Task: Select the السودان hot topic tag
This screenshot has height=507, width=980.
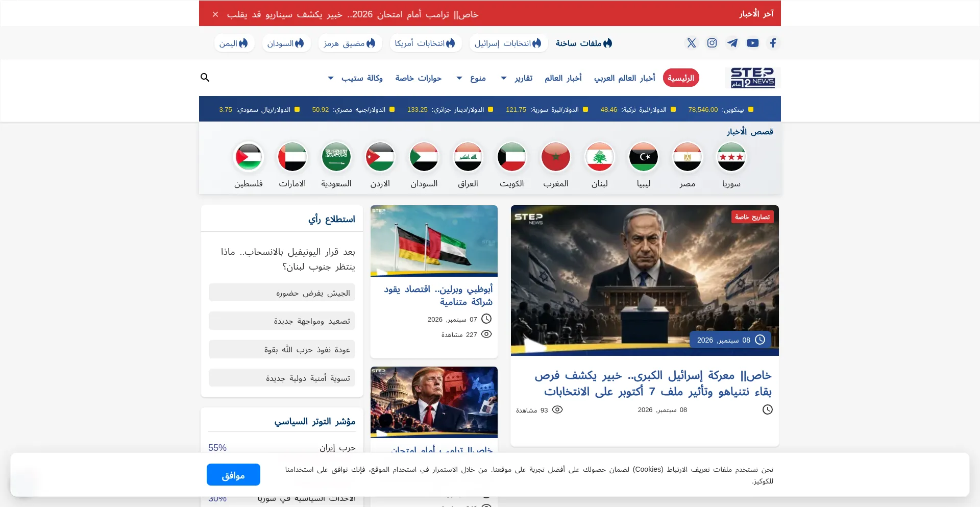Action: 286,43
